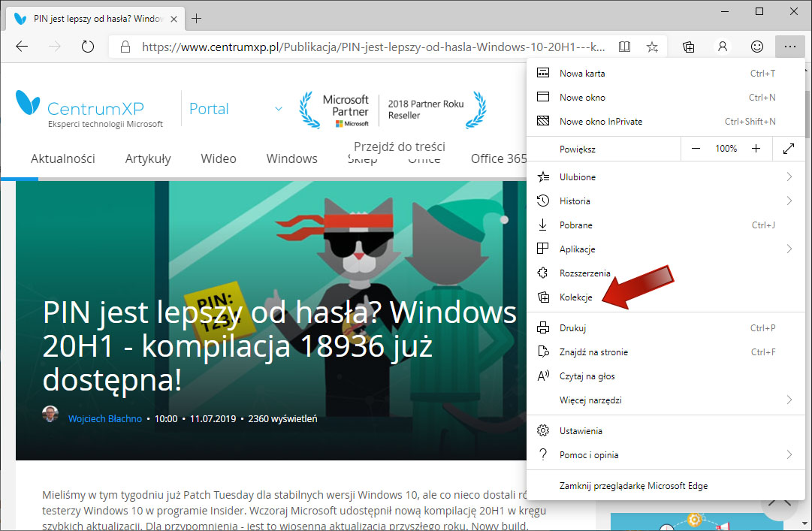The height and width of the screenshot is (531, 812).
Task: Refresh the page with the reload icon
Action: tap(88, 47)
